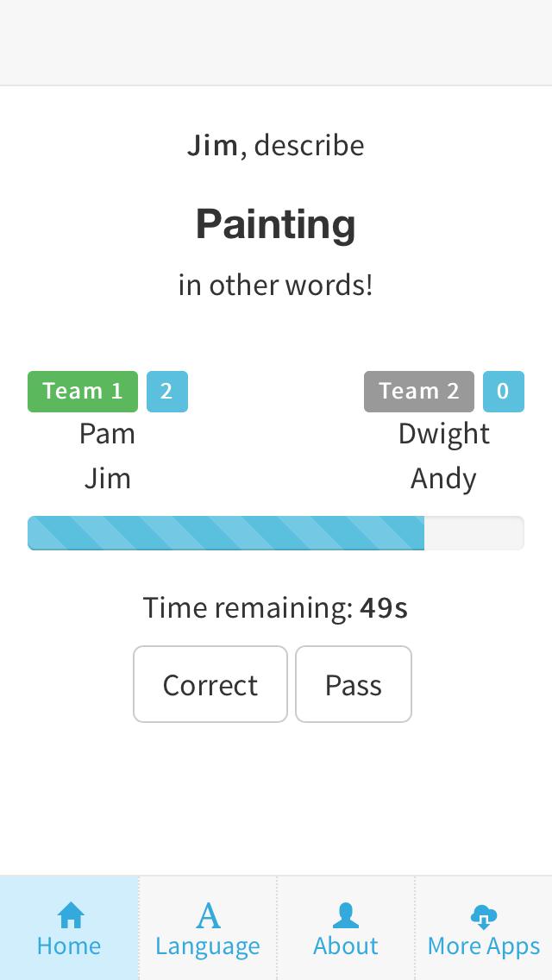Viewport: 552px width, 980px height.
Task: Click the gray Team 2 badge
Action: point(419,391)
